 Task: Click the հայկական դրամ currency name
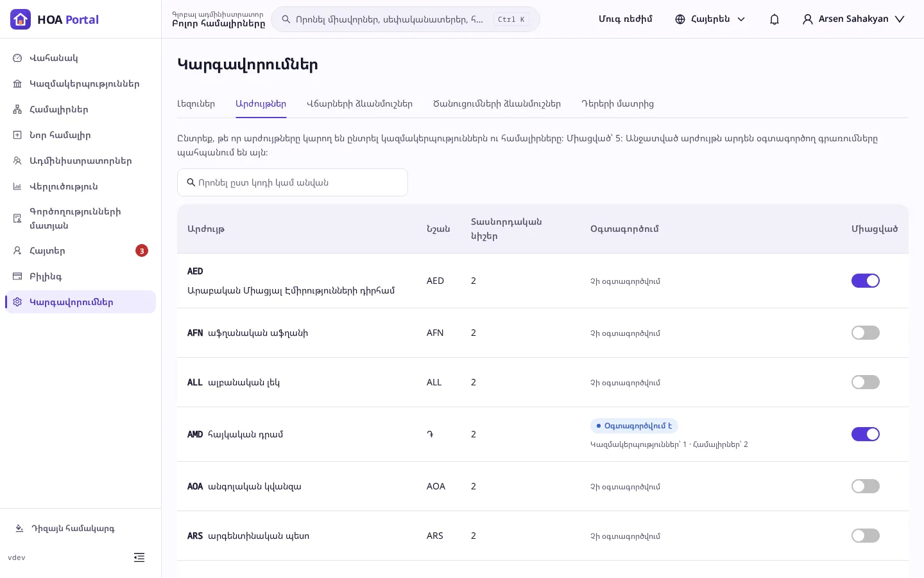click(245, 434)
